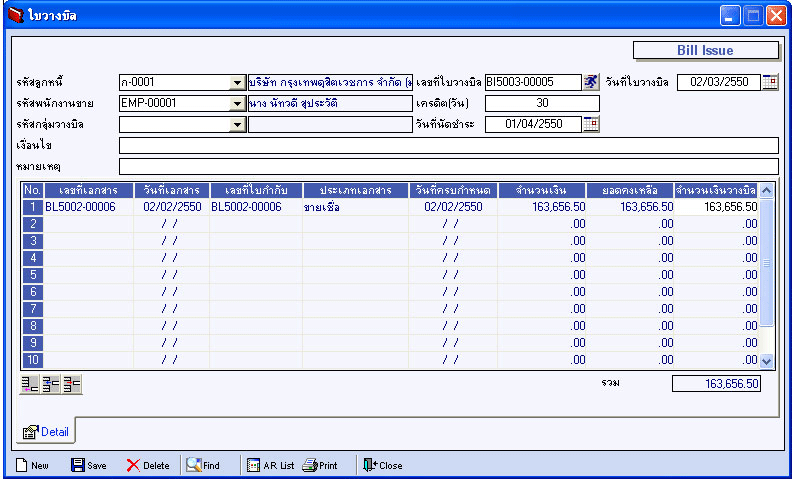Select row number 2 in grid
The width and height of the screenshot is (796, 479).
pos(33,224)
